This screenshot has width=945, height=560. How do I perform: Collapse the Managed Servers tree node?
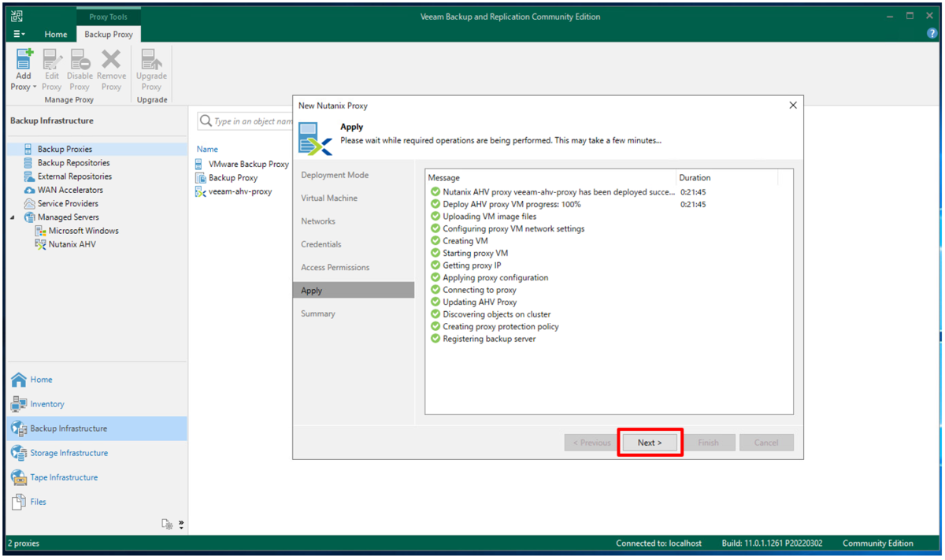13,217
